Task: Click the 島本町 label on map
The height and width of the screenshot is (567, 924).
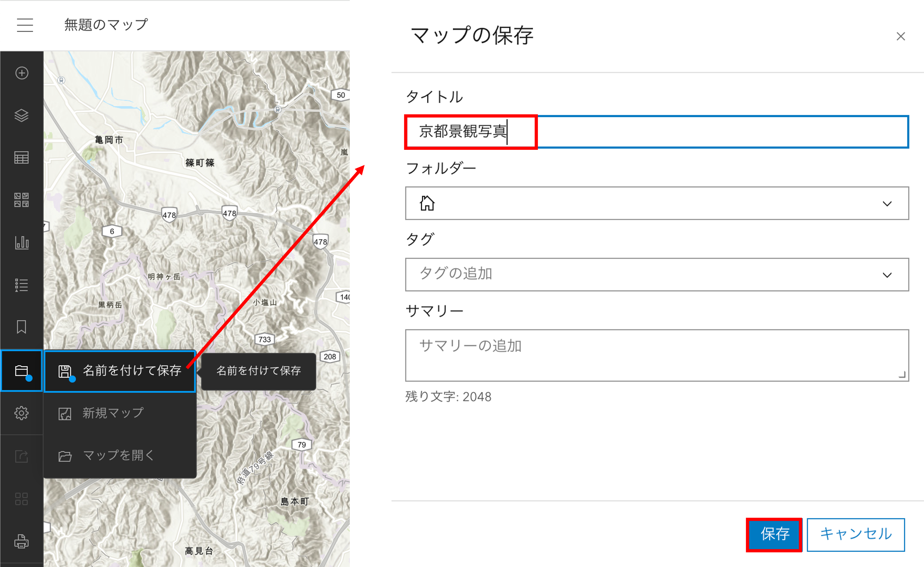Action: pyautogui.click(x=295, y=501)
